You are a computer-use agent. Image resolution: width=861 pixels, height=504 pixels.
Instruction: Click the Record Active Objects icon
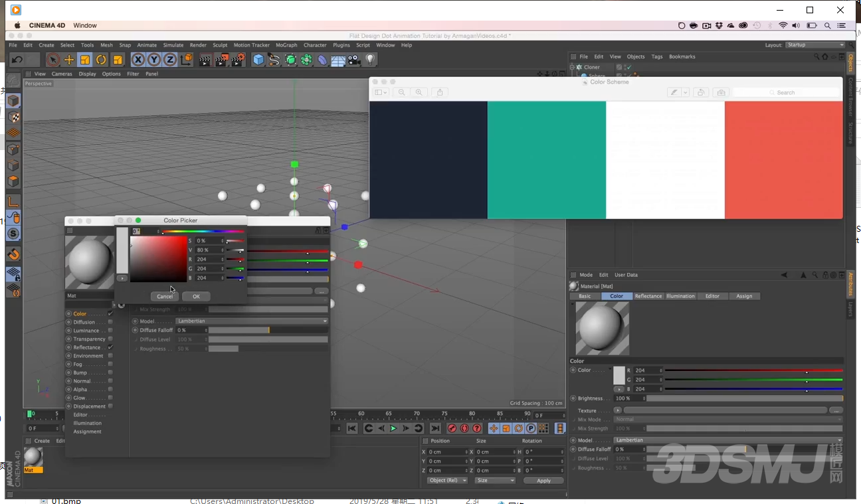pos(452,428)
